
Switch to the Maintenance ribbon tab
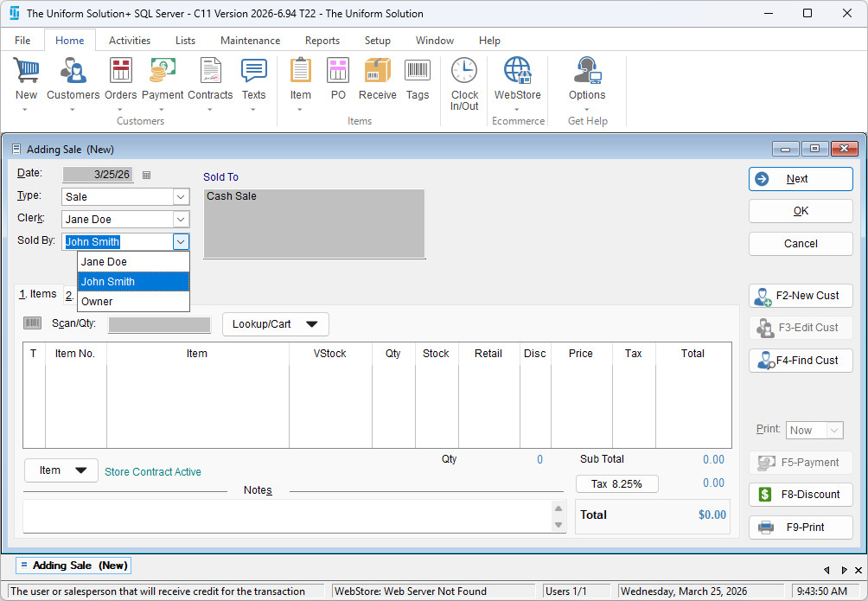250,41
